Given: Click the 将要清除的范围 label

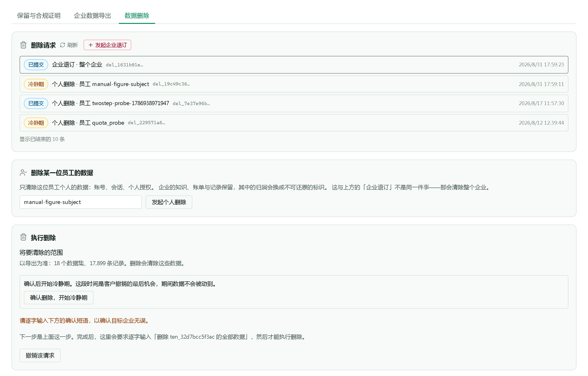Looking at the screenshot, I should 41,252.
